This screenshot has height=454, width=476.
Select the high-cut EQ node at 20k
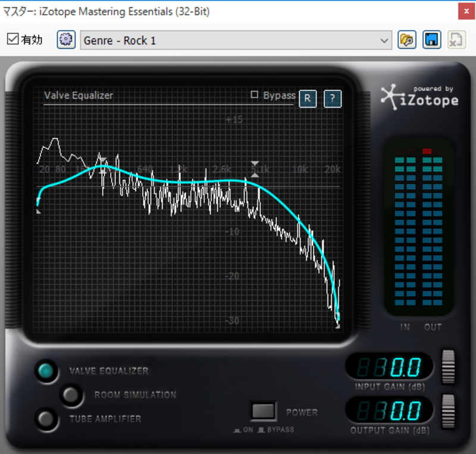[337, 320]
